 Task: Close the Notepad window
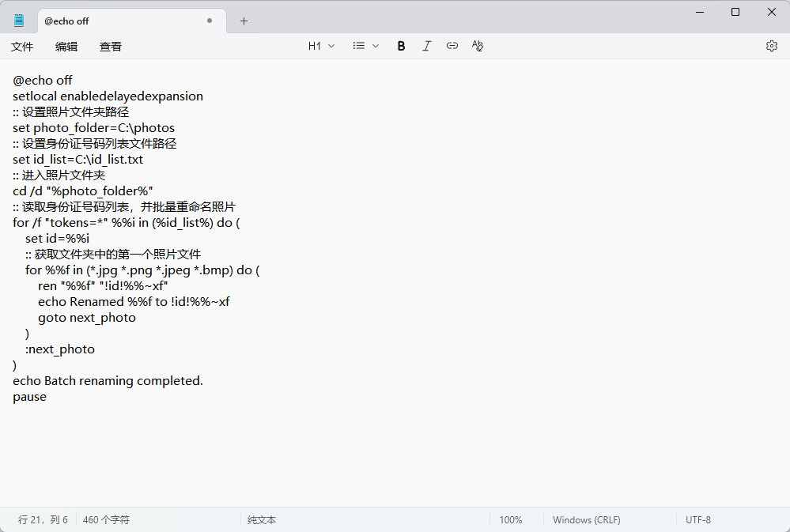click(771, 12)
